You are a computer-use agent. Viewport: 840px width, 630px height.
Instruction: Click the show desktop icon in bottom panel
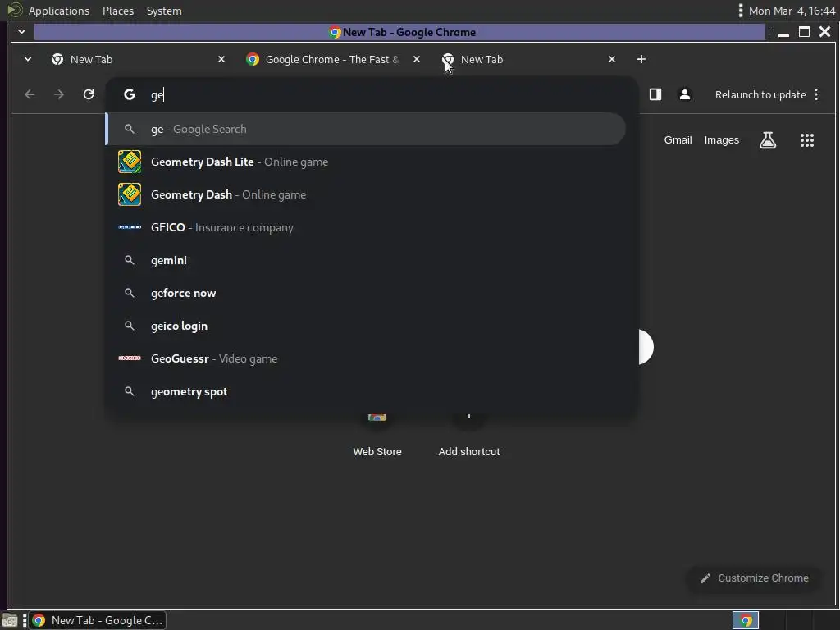[x=10, y=620]
